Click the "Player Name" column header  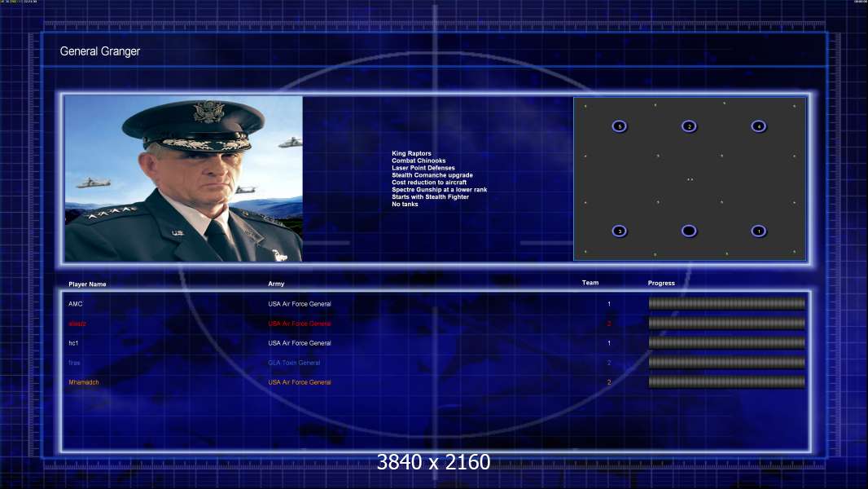pos(87,284)
